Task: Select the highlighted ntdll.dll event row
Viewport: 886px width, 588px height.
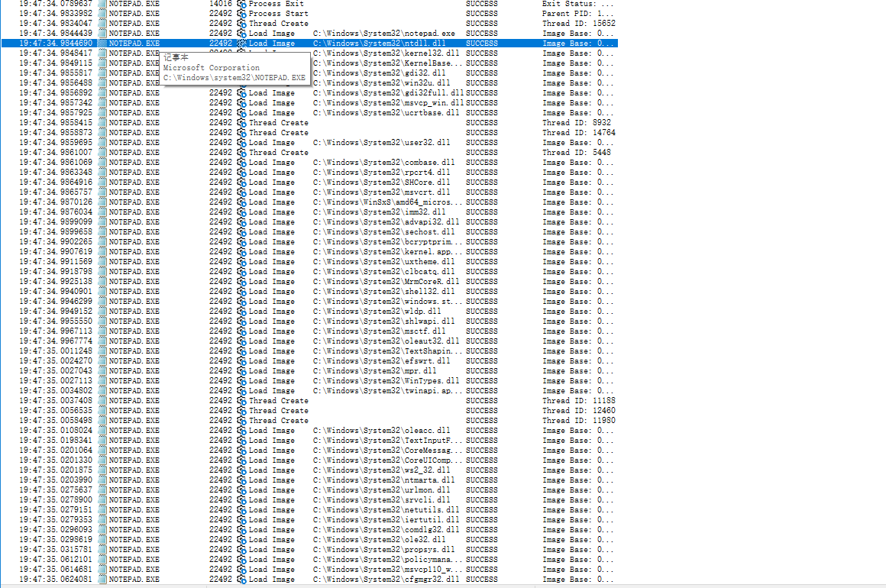Action: click(306, 44)
